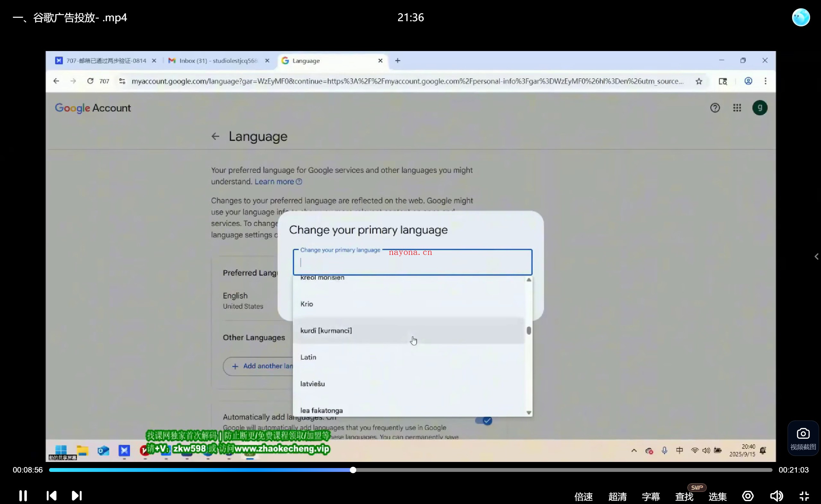
Task: View site information icon in address bar
Action: pyautogui.click(x=122, y=81)
